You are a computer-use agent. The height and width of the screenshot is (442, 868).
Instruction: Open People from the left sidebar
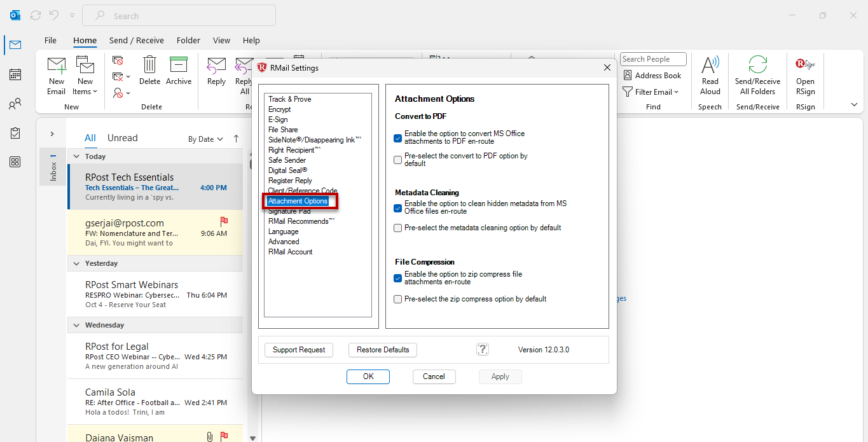[x=15, y=104]
